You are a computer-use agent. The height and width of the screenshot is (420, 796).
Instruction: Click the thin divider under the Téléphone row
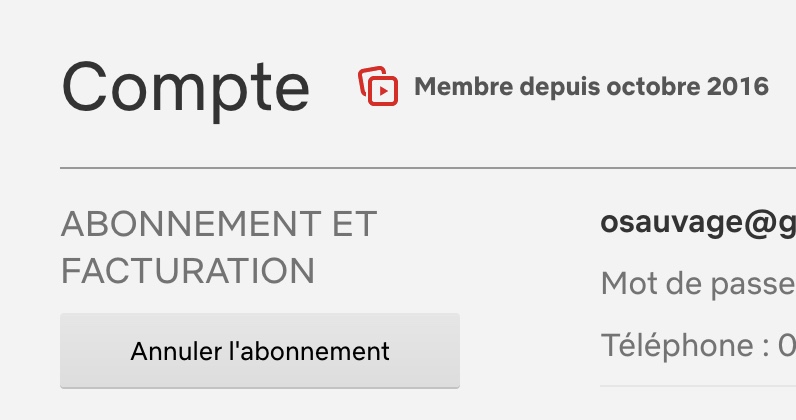697,385
